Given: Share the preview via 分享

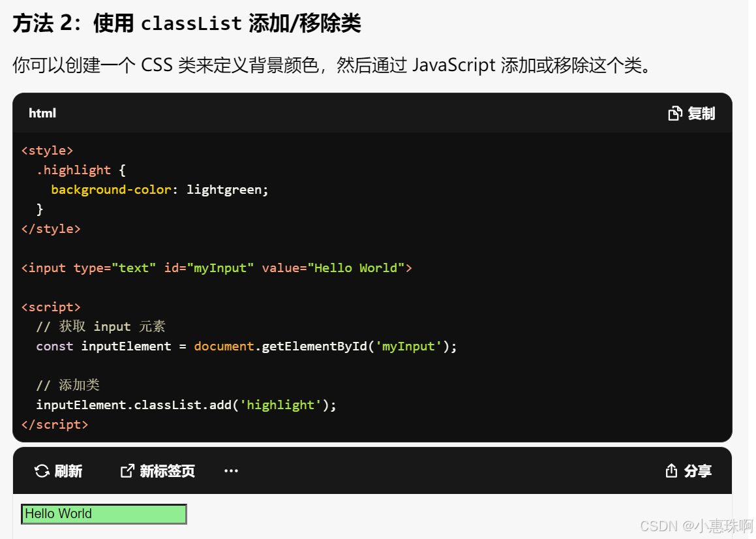Looking at the screenshot, I should (x=688, y=471).
